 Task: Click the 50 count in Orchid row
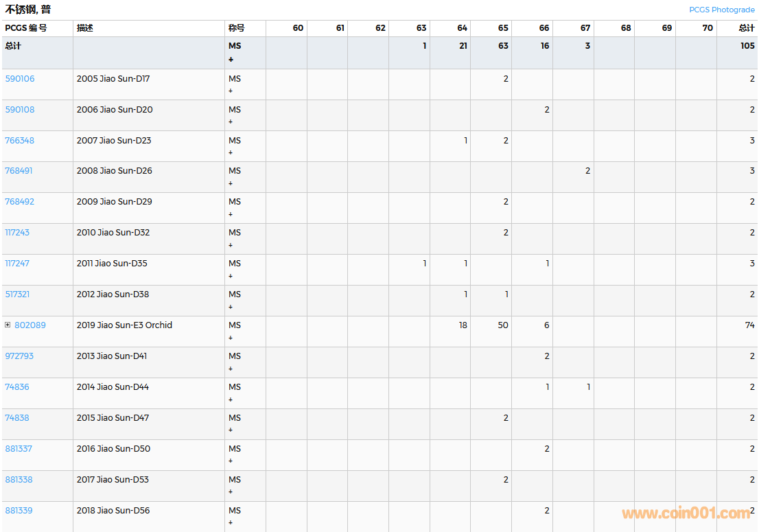[x=503, y=325]
